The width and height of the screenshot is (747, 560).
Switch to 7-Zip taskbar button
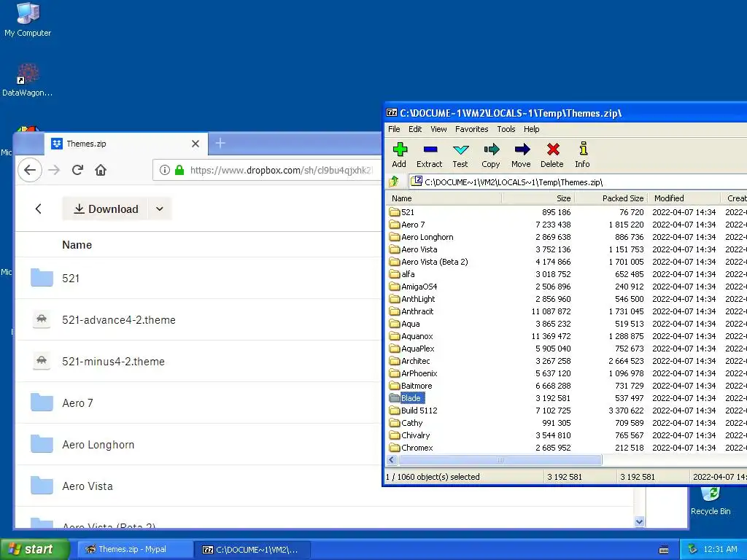252,550
